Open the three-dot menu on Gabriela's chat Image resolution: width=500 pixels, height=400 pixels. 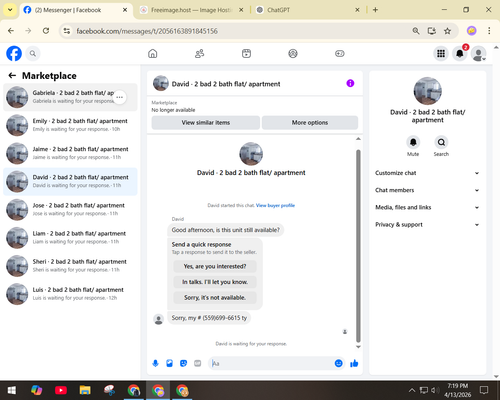[120, 97]
